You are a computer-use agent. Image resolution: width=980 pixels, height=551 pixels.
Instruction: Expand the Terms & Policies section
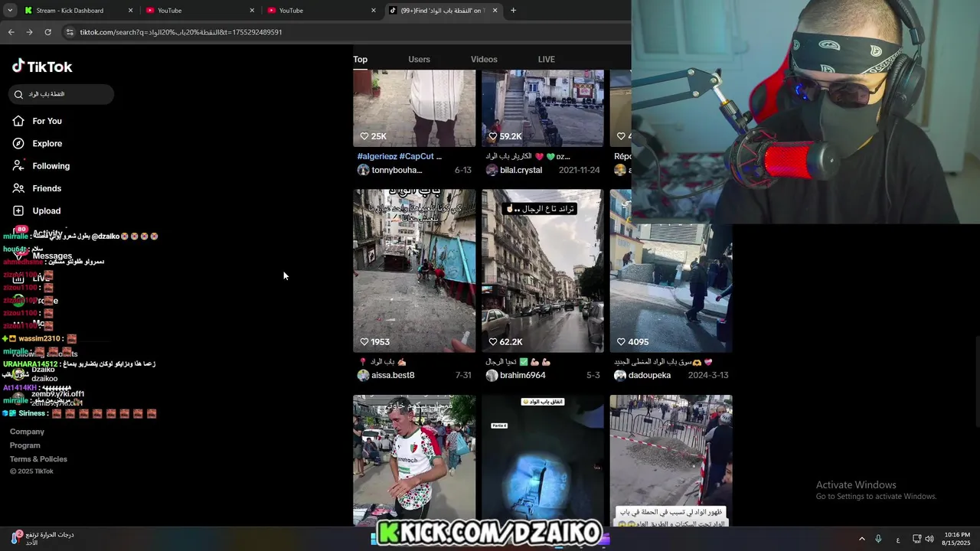click(38, 459)
